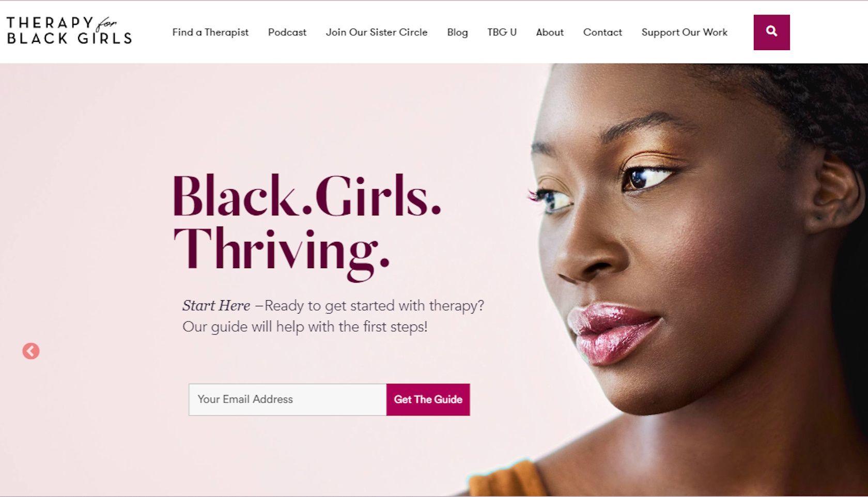Select the About menu item

point(550,32)
